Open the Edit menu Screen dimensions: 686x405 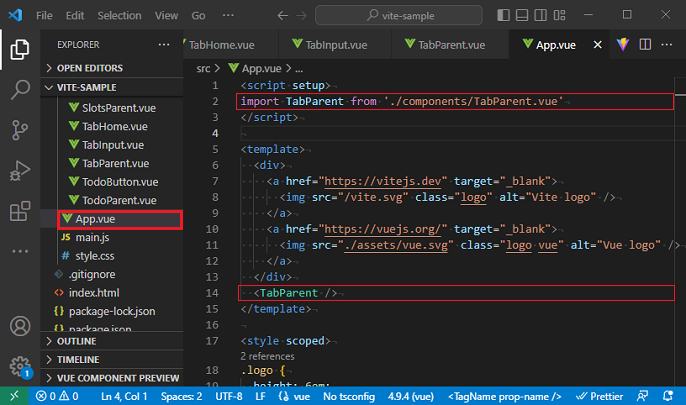coord(75,15)
